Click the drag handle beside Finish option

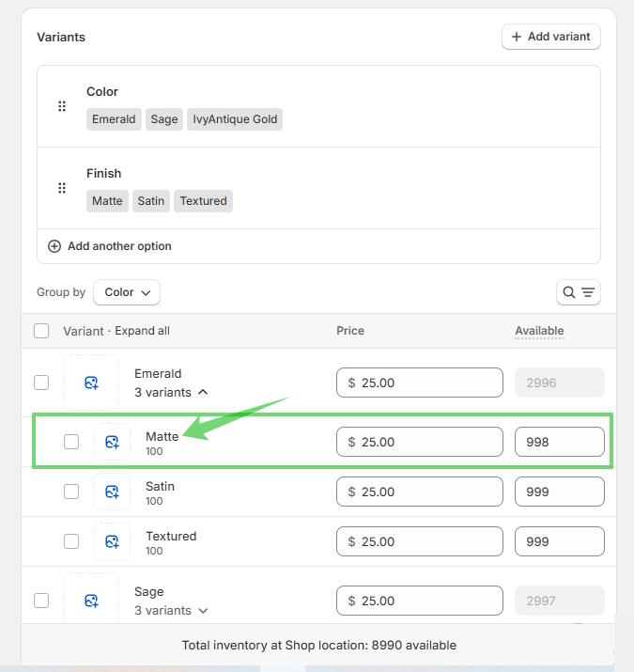coord(62,188)
